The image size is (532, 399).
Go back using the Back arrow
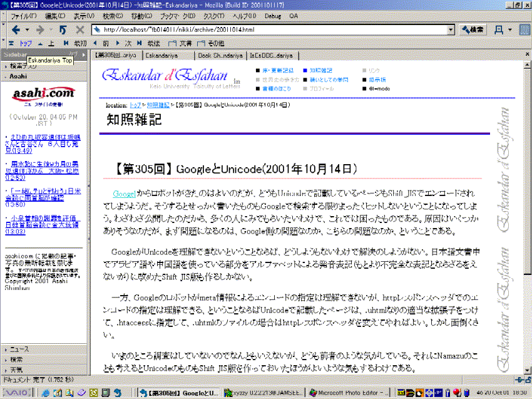click(x=16, y=30)
